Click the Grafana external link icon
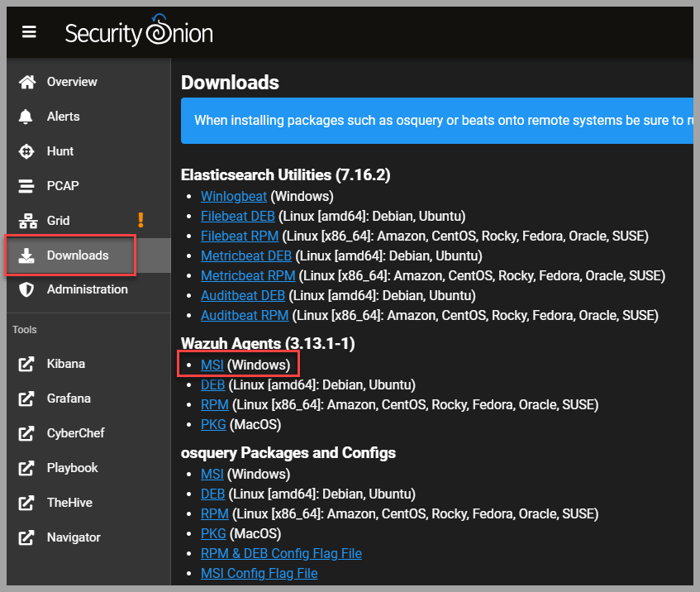This screenshot has width=700, height=592. tap(26, 399)
